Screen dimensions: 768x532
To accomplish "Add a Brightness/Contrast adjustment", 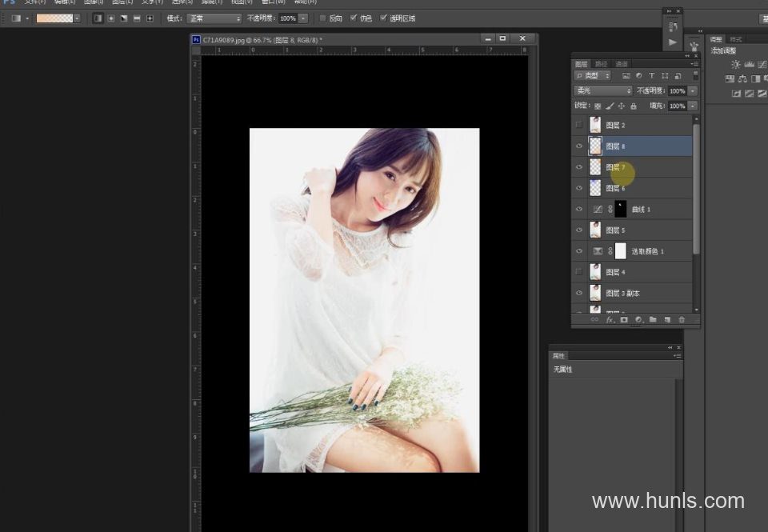I will pos(736,65).
